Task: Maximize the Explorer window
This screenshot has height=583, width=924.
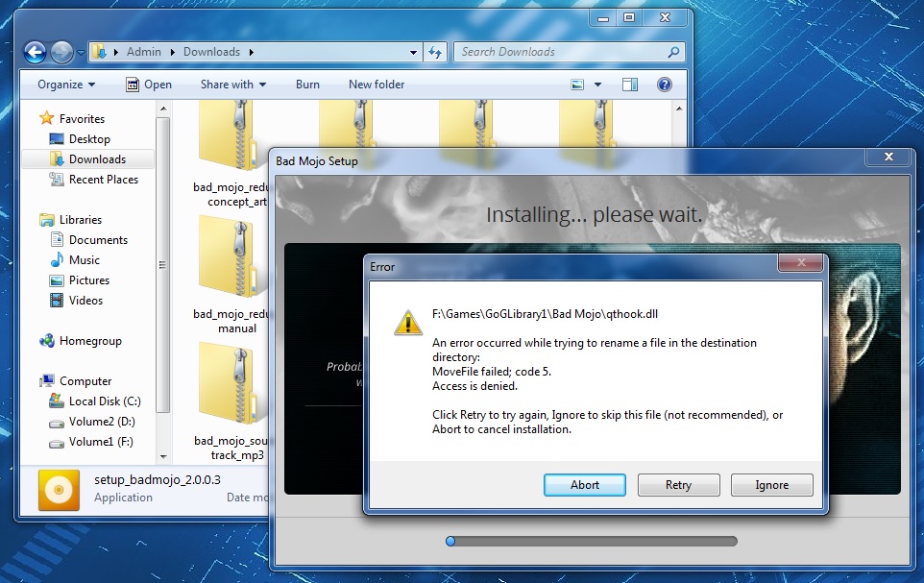Action: [x=629, y=17]
